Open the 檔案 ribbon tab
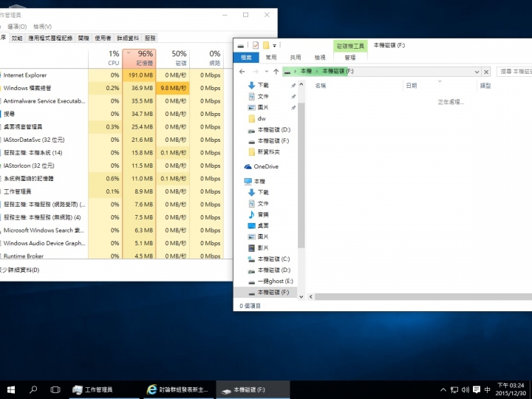 point(246,58)
